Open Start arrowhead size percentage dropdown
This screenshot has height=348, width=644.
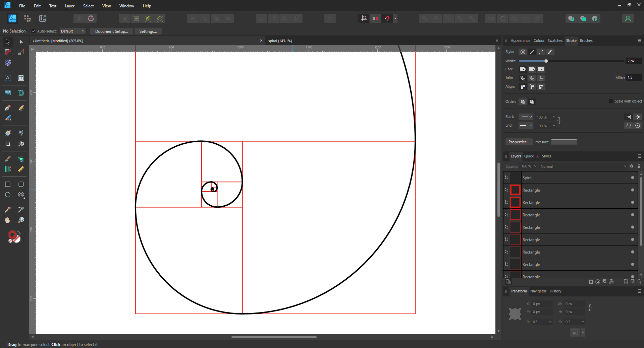click(x=546, y=117)
